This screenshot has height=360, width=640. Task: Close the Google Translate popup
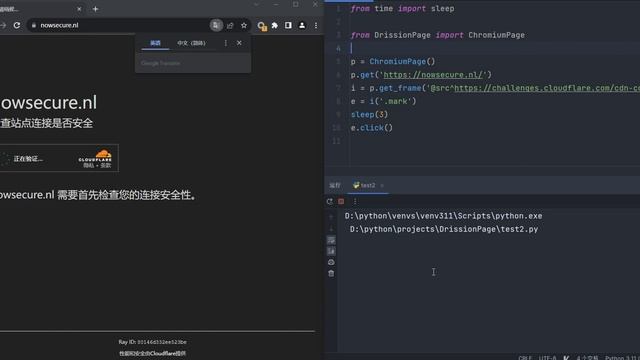pyautogui.click(x=239, y=43)
